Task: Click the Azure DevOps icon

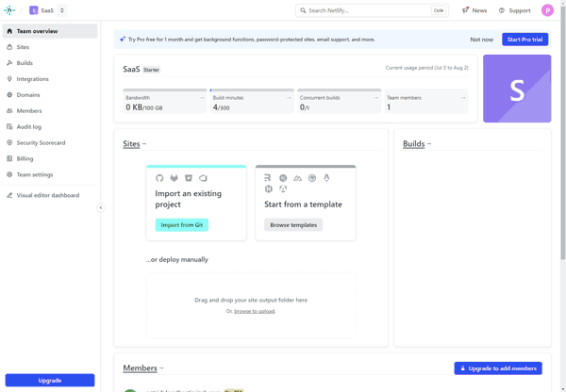Action: pyautogui.click(x=203, y=178)
